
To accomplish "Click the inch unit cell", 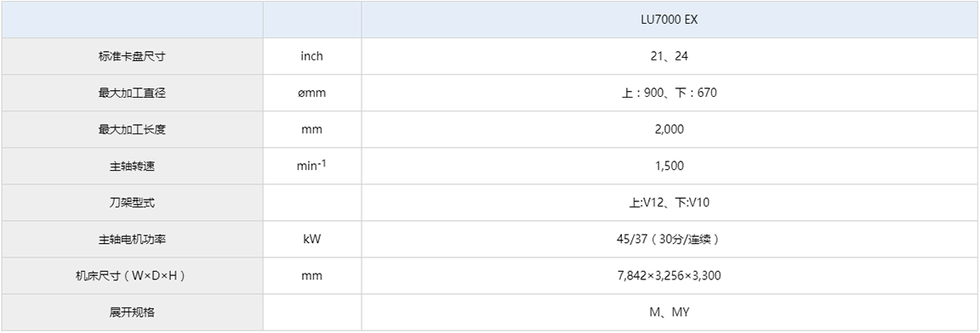I will pyautogui.click(x=312, y=56).
